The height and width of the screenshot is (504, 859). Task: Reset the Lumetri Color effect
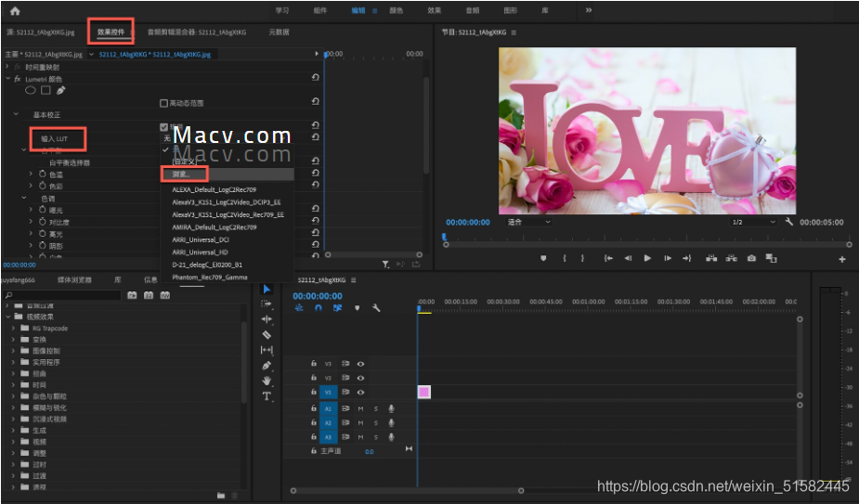(315, 78)
